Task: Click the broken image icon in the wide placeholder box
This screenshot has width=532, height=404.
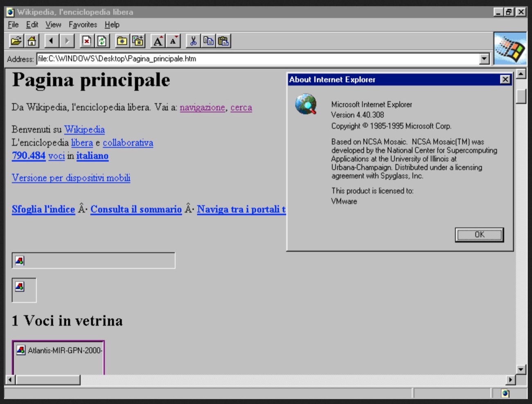Action: 20,260
